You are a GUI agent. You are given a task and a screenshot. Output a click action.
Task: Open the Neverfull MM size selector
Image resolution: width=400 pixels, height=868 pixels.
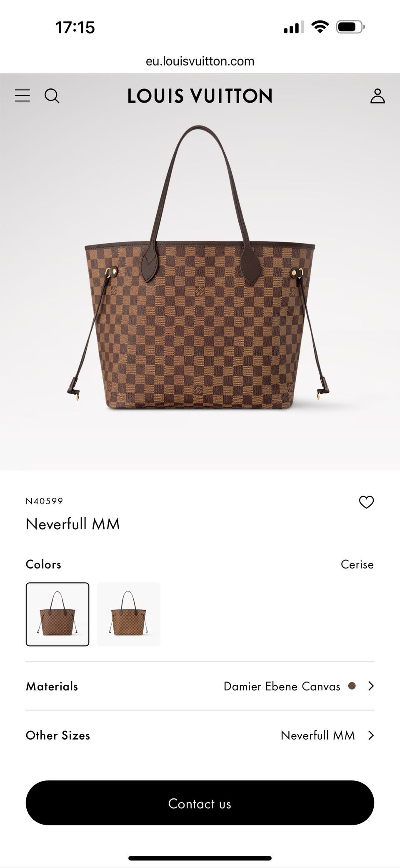317,735
